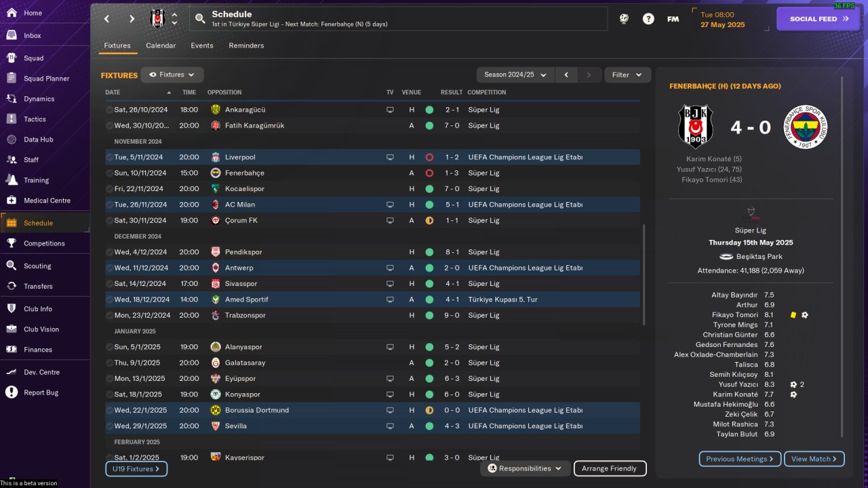Click the Schedule search bar
The image size is (868, 488).
[x=399, y=19]
